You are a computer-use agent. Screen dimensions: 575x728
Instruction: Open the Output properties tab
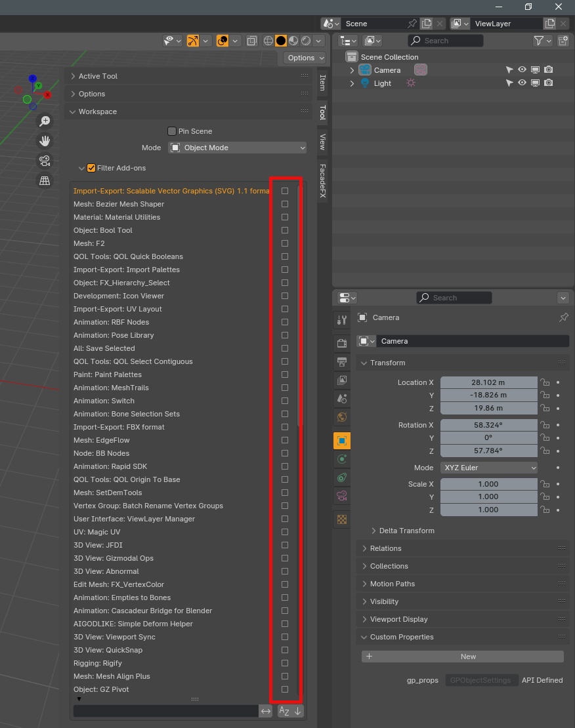point(342,361)
